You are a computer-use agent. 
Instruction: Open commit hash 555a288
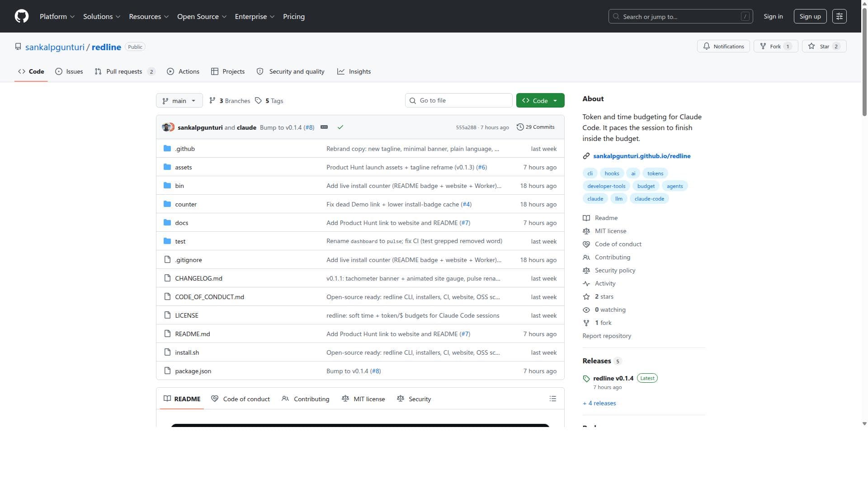466,127
